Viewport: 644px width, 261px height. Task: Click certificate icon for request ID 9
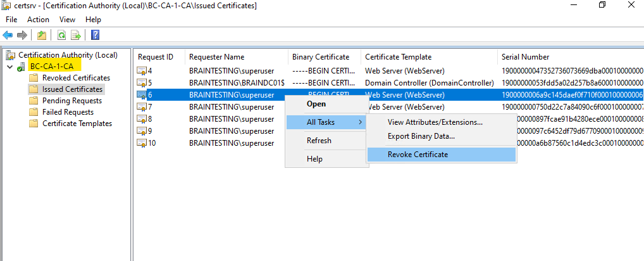(142, 131)
